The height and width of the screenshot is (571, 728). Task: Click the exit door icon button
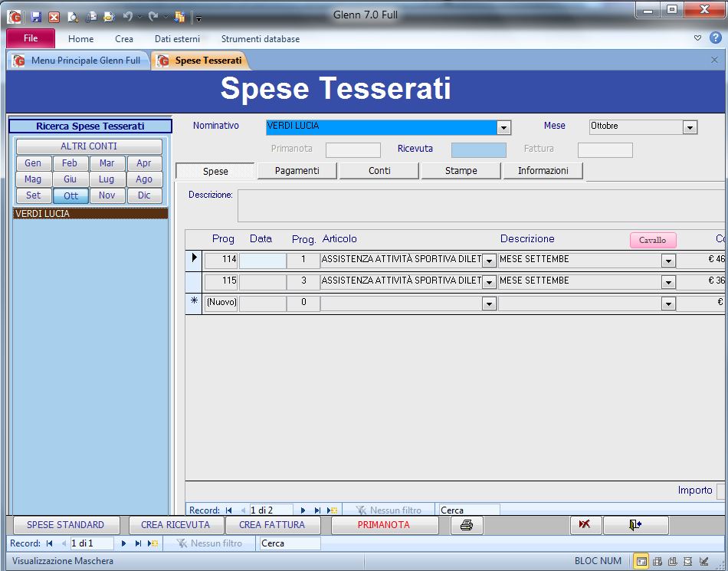click(635, 525)
